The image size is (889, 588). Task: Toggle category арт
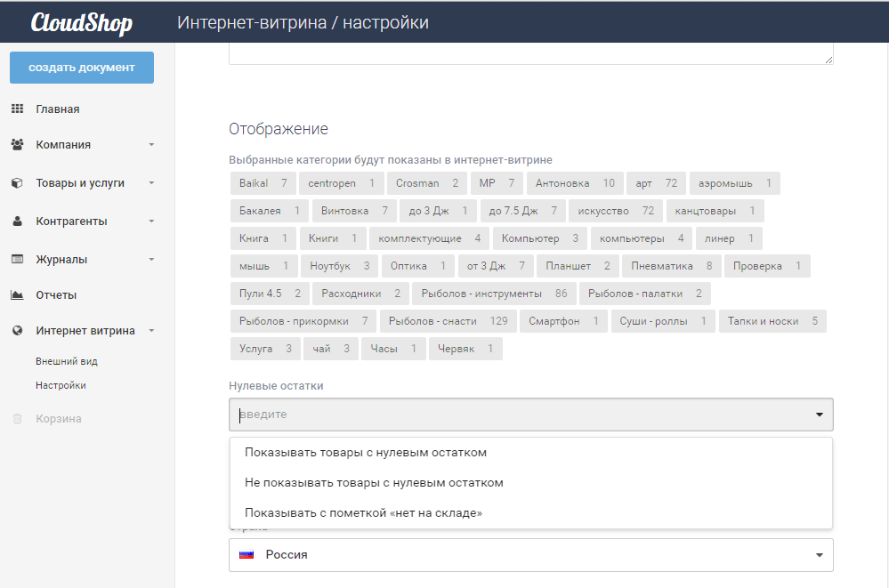(657, 183)
